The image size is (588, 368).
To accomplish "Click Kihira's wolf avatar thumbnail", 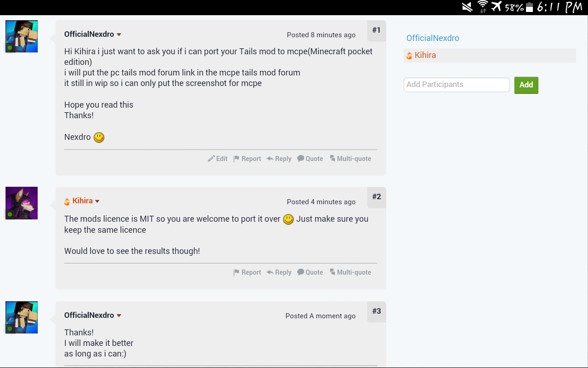I will pos(22,203).
